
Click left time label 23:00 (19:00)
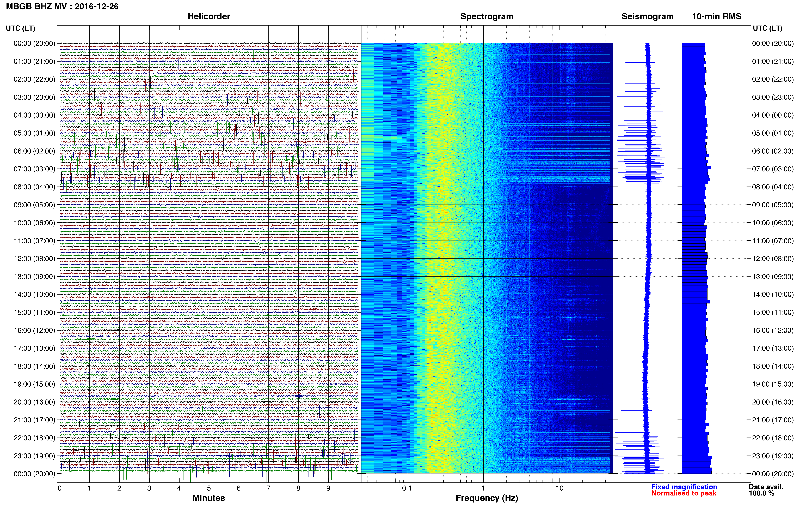(x=34, y=456)
